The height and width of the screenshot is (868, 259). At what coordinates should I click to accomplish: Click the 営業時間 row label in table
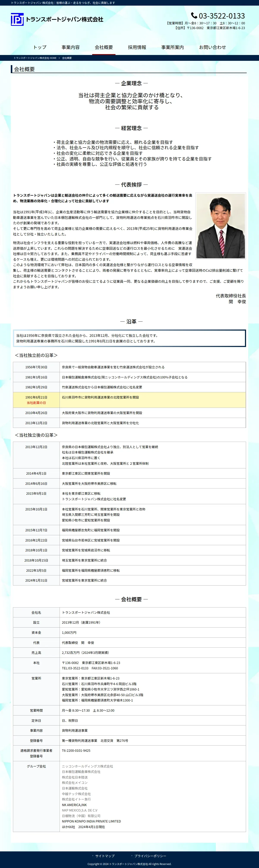click(x=36, y=710)
